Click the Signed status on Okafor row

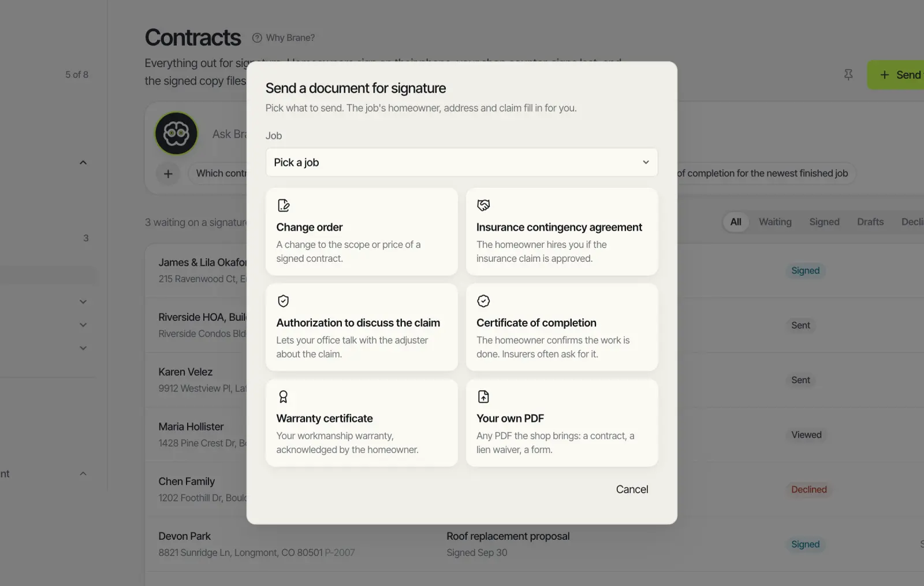pos(805,270)
